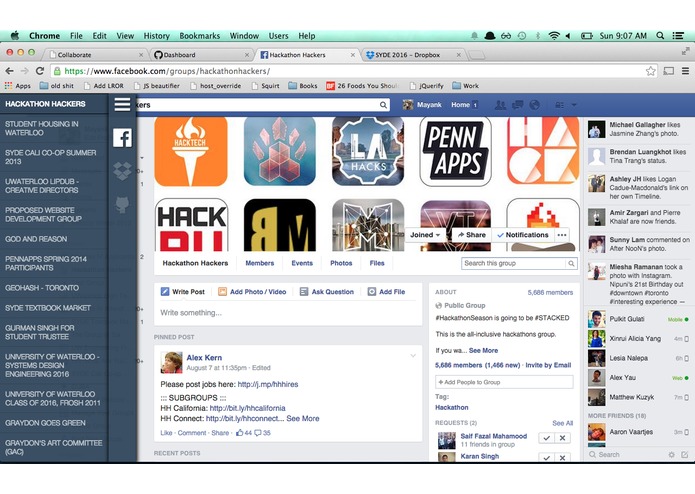
Task: Click the Share button on group cover
Action: click(471, 235)
